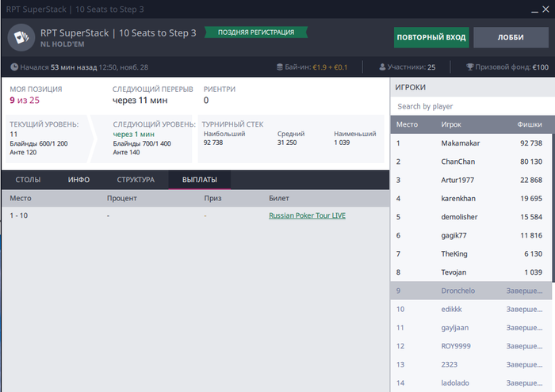The image size is (555, 392).
Task: Select player row Tevojan
Action: 471,272
